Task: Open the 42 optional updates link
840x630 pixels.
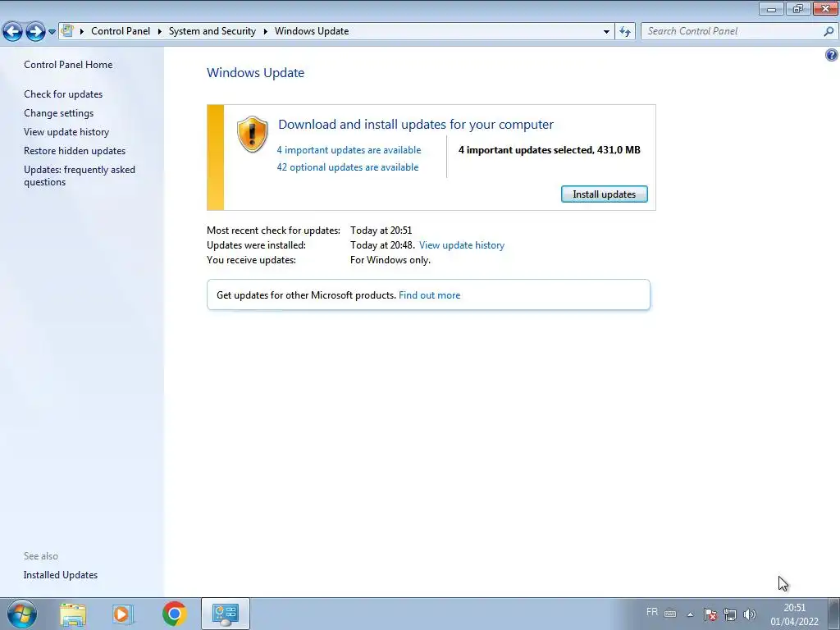Action: (348, 167)
